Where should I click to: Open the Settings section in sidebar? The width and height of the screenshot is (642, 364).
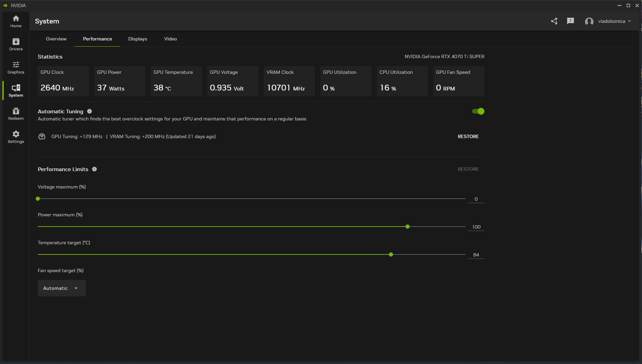(16, 137)
